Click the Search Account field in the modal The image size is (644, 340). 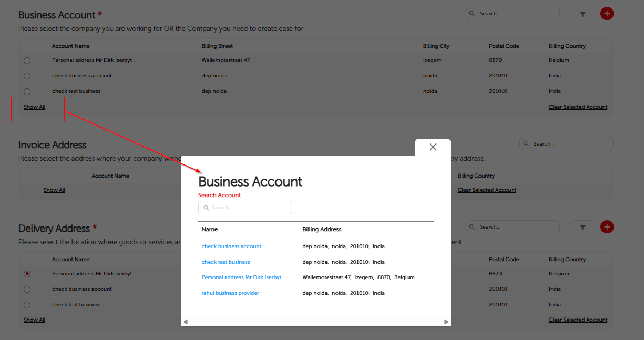[x=245, y=208]
